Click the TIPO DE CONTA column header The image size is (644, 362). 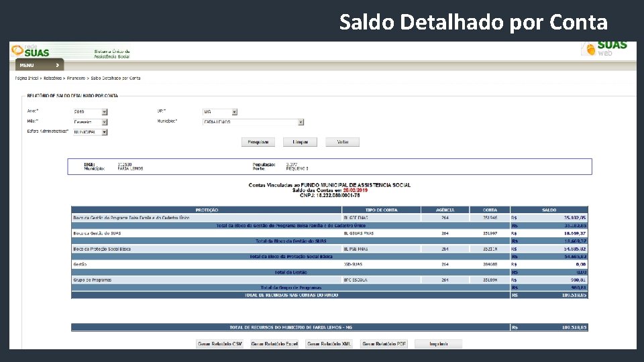(381, 210)
